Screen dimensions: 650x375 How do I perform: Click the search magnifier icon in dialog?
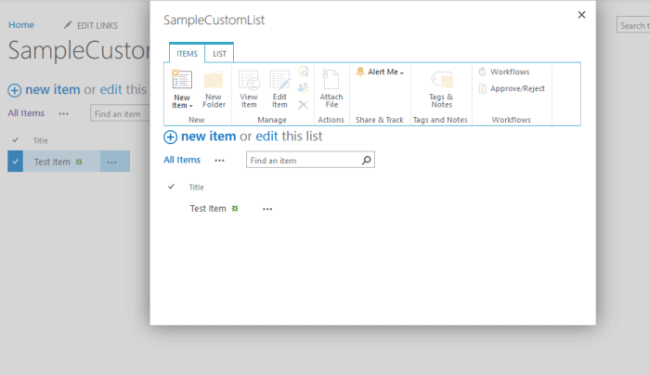366,160
